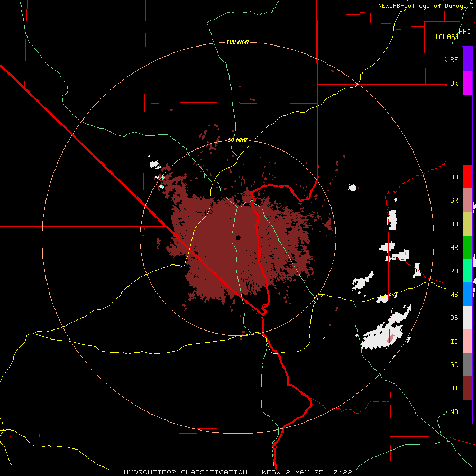Click the pink IC legend swatch
This screenshot has height=476, width=476.
point(467,341)
